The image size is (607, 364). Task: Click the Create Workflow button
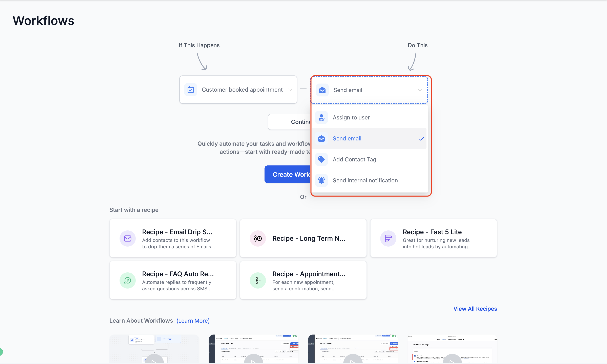[x=287, y=174]
